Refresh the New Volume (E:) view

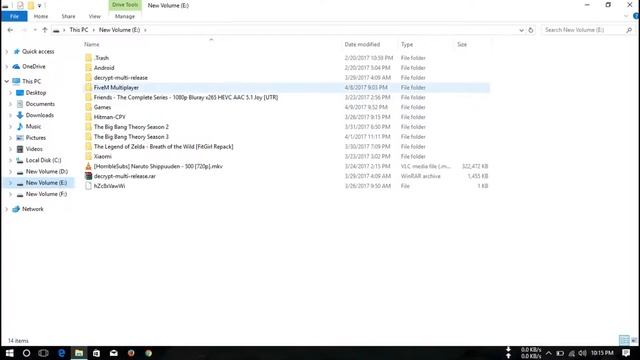[531, 30]
